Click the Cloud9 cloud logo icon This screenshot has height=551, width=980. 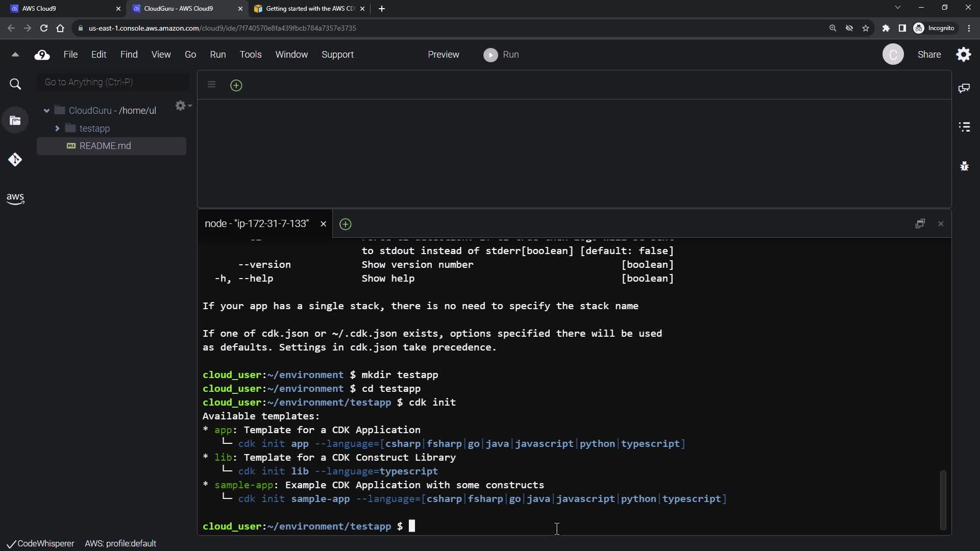[x=42, y=55]
